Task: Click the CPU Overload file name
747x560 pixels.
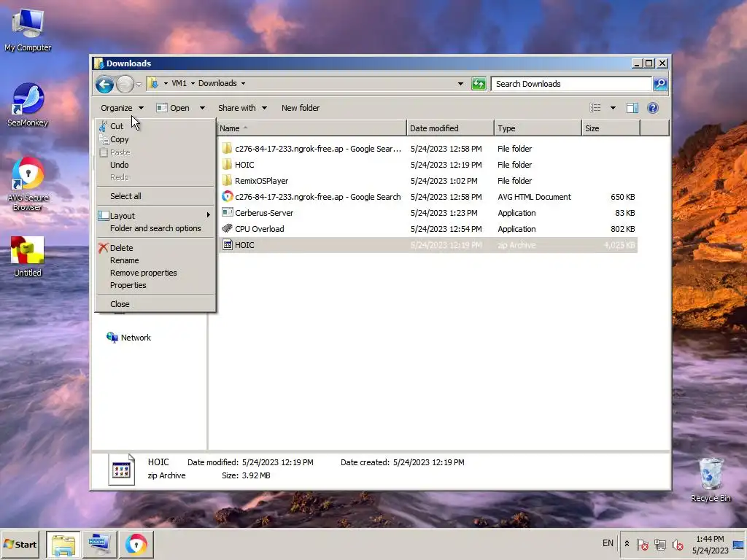Action: [x=259, y=229]
